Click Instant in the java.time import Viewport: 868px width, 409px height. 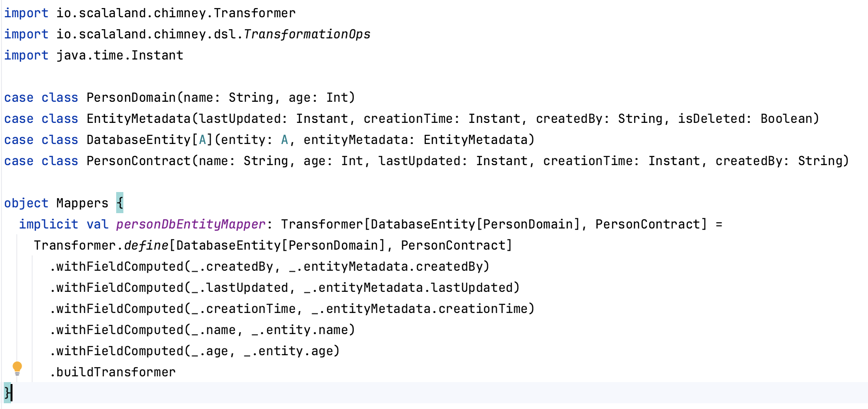[157, 55]
